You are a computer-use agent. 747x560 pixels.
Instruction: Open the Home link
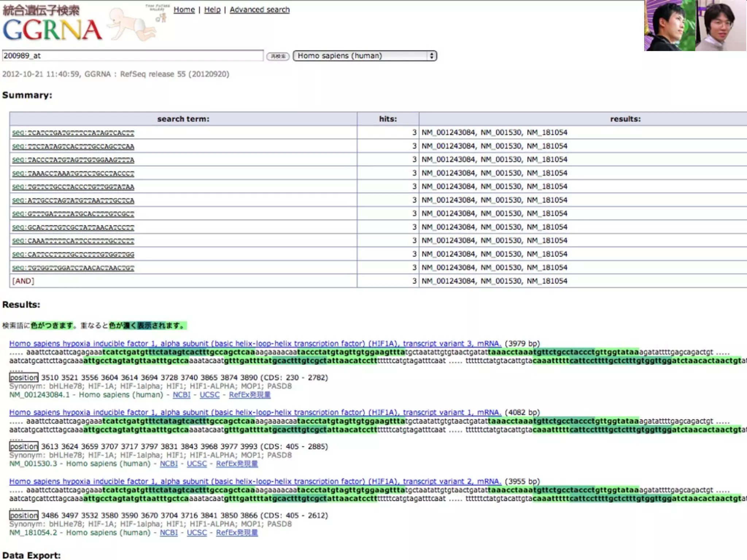[x=184, y=10]
